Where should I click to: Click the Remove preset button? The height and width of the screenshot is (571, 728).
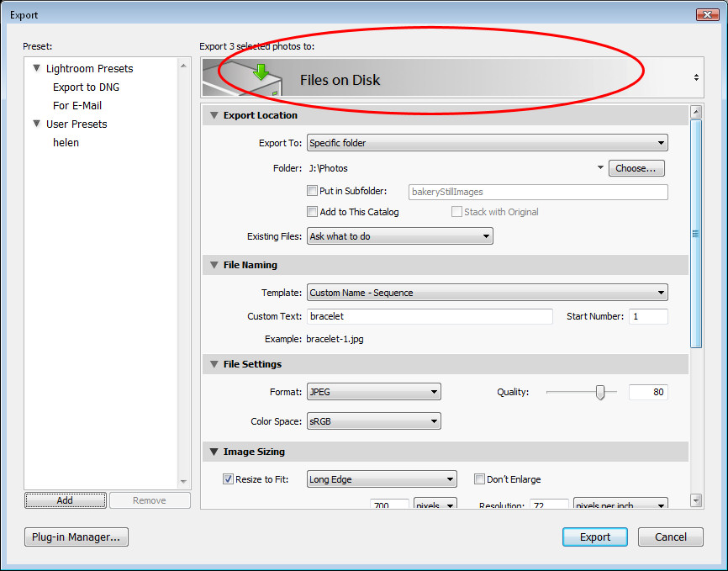150,500
